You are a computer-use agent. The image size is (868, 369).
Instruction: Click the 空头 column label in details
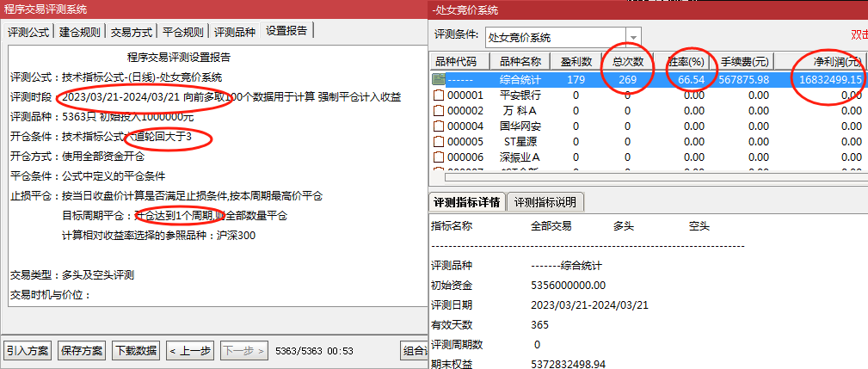click(x=699, y=226)
